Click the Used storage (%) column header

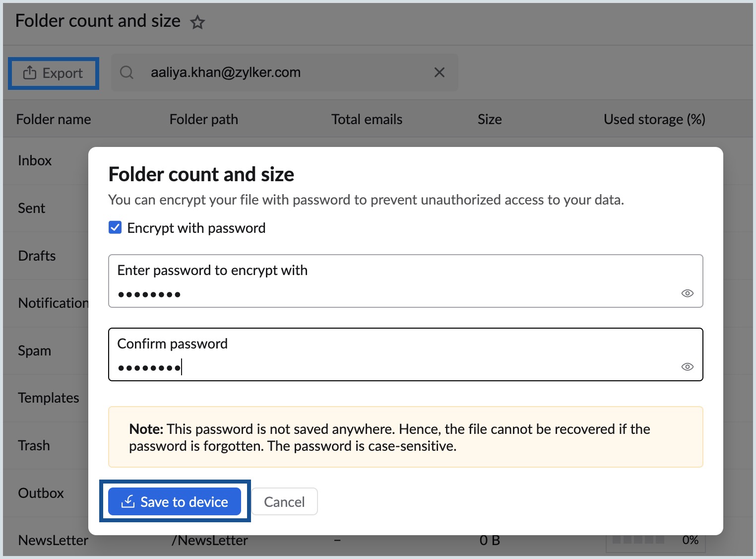pyautogui.click(x=654, y=120)
